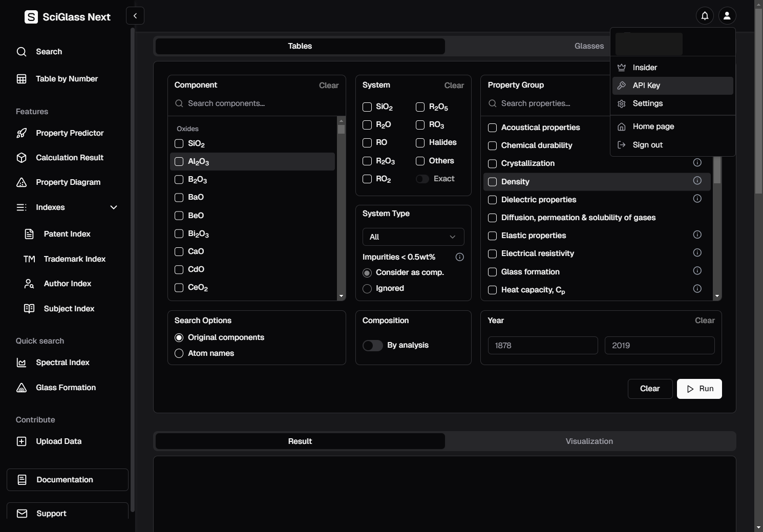This screenshot has width=763, height=532.
Task: Open Spectral Index chart icon
Action: (x=22, y=363)
